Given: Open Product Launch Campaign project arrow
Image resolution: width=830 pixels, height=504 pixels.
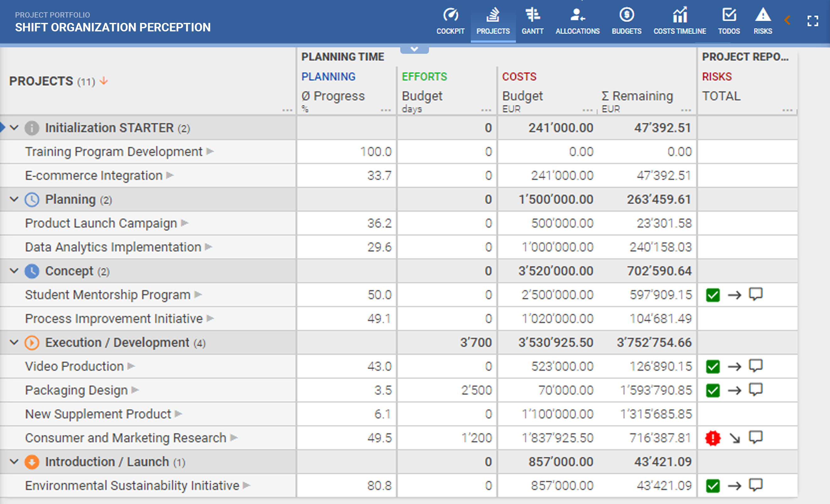Looking at the screenshot, I should tap(185, 223).
